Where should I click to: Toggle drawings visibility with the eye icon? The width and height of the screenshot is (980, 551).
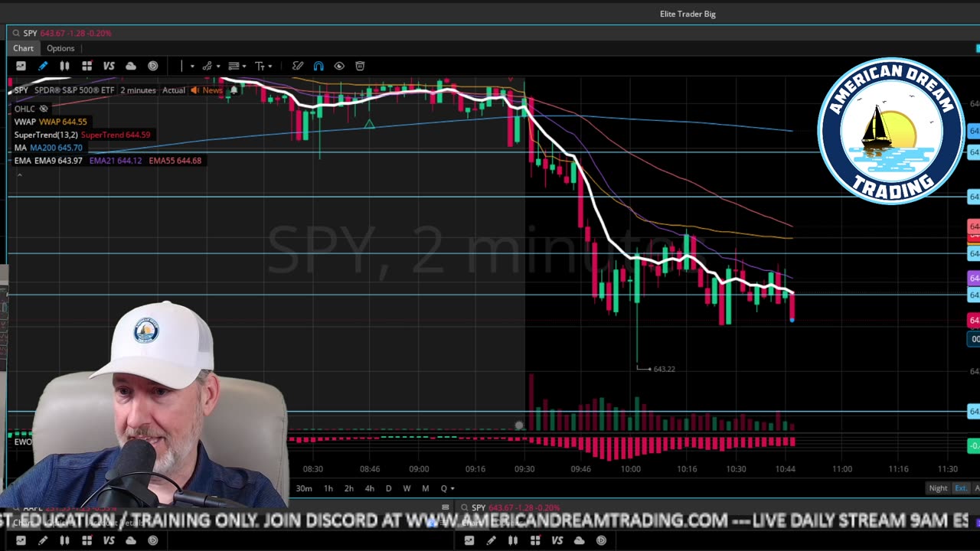pyautogui.click(x=339, y=66)
